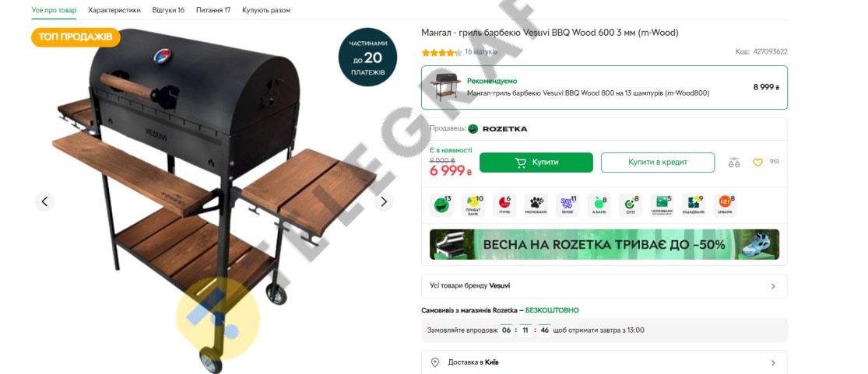This screenshot has height=374, width=868.
Task: Pick the Sense Bank installment icon
Action: 568,204
